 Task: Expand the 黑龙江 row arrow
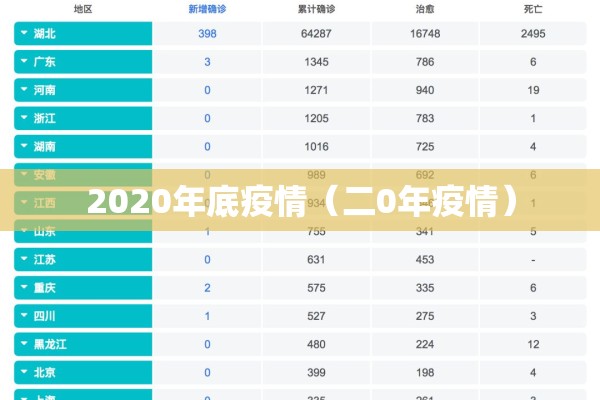24,344
